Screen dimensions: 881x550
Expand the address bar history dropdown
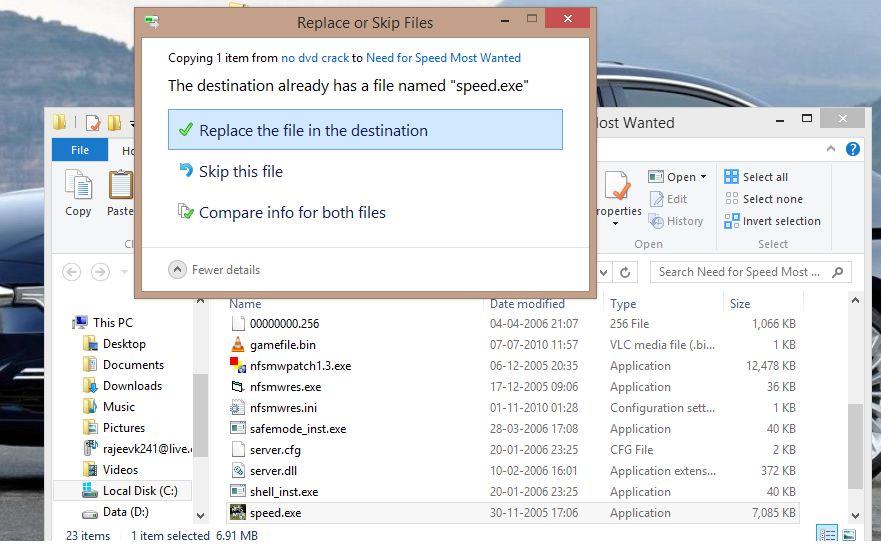(603, 272)
